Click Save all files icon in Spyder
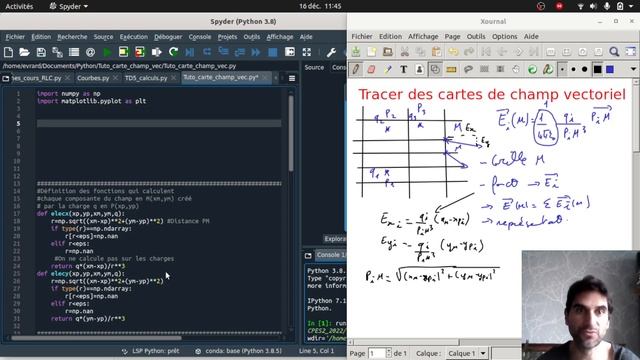 (57, 52)
